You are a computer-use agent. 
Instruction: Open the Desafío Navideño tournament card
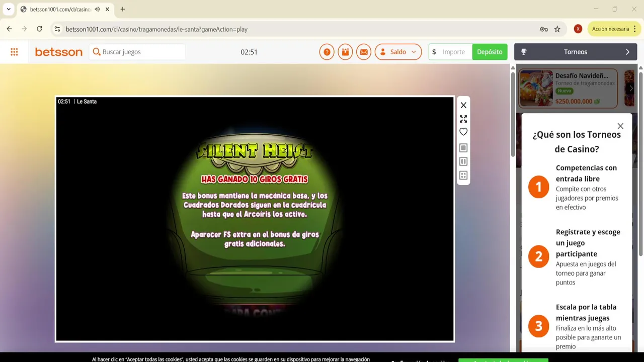(568, 88)
